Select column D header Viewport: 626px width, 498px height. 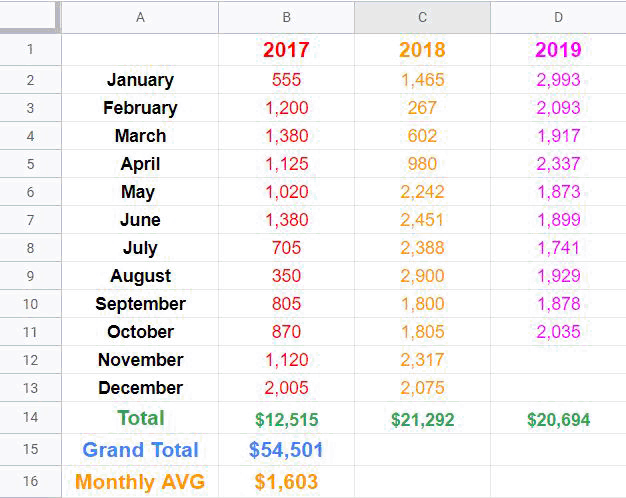558,17
